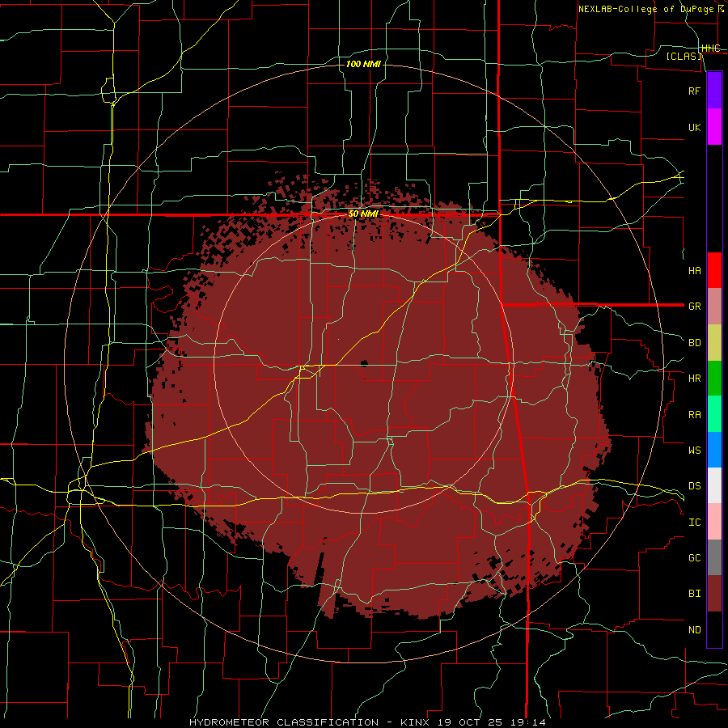Click the UK magenta legend swatch
Viewport: 728px width, 728px height.
pyautogui.click(x=714, y=127)
